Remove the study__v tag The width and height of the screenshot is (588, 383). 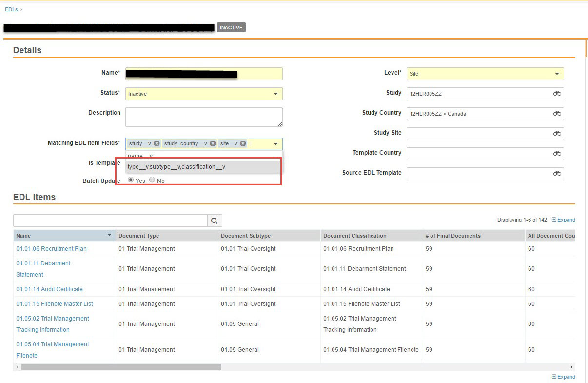coord(157,143)
